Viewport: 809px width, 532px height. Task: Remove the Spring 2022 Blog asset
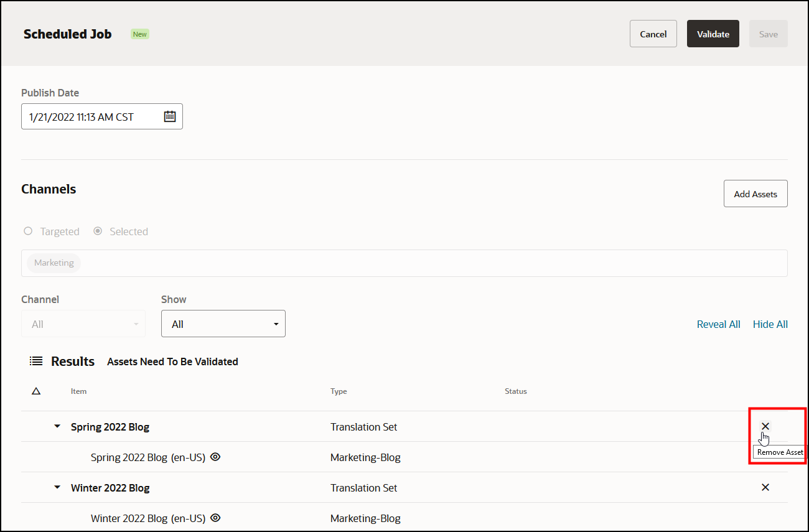pos(765,426)
